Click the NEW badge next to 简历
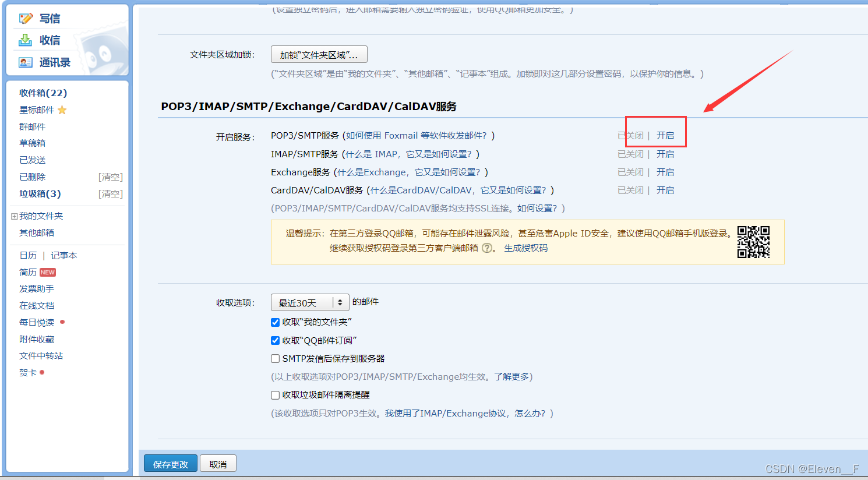Screen dimensions: 868x480 pyautogui.click(x=48, y=272)
